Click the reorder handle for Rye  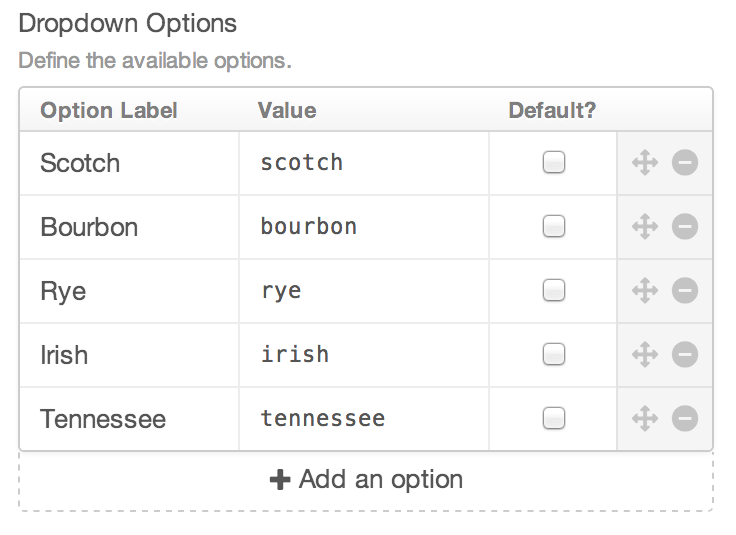tap(645, 291)
